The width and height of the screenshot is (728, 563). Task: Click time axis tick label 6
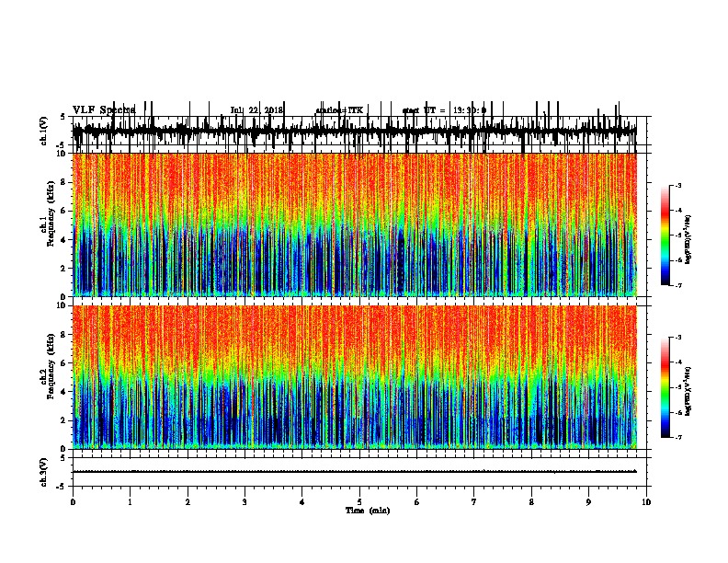pyautogui.click(x=417, y=502)
